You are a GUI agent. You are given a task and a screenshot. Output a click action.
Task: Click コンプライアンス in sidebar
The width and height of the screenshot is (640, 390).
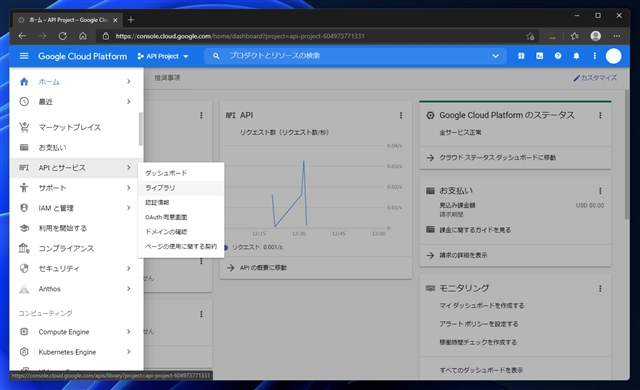click(66, 248)
